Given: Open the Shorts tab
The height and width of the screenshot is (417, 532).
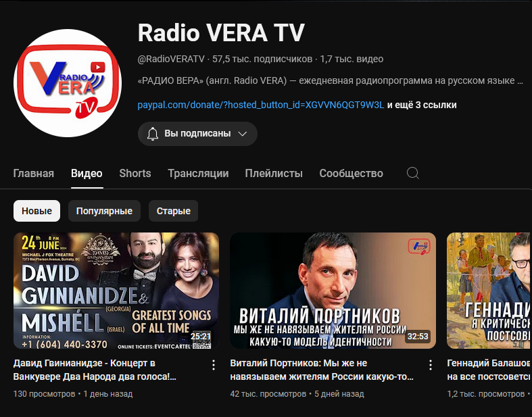Looking at the screenshot, I should click(135, 174).
